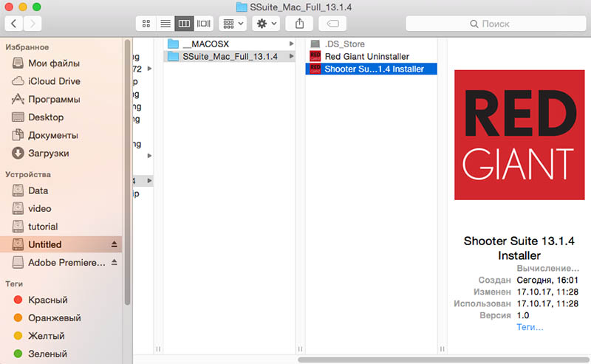Eject the Untitled volume
Viewport: 591px width, 364px height.
tap(115, 244)
